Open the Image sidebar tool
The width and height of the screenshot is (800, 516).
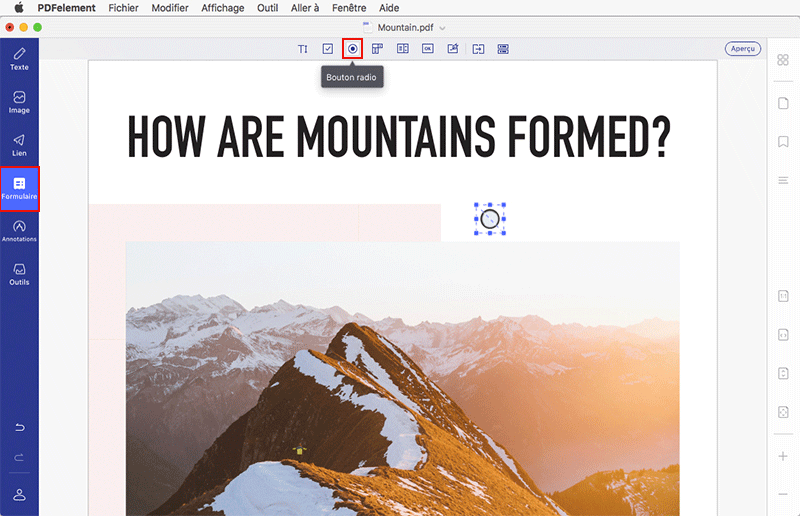tap(19, 102)
